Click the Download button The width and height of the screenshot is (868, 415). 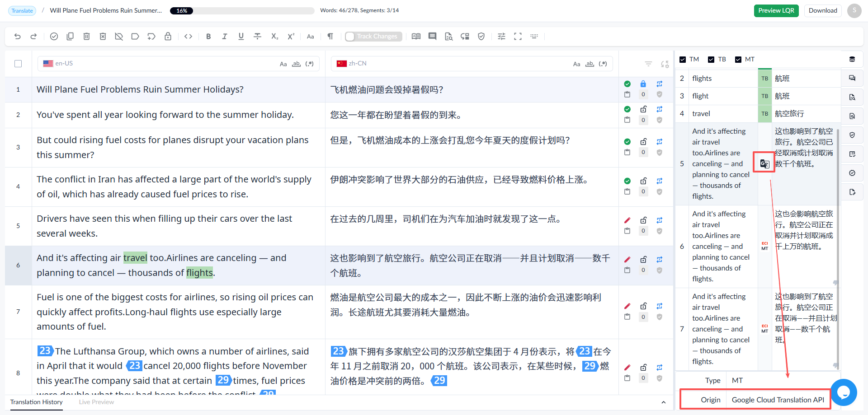tap(823, 11)
